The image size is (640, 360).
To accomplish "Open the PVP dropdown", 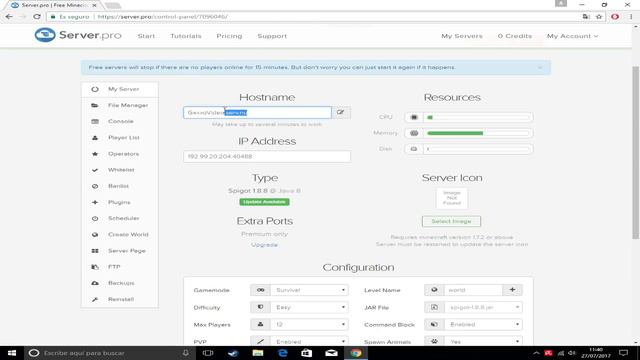I will (309, 342).
